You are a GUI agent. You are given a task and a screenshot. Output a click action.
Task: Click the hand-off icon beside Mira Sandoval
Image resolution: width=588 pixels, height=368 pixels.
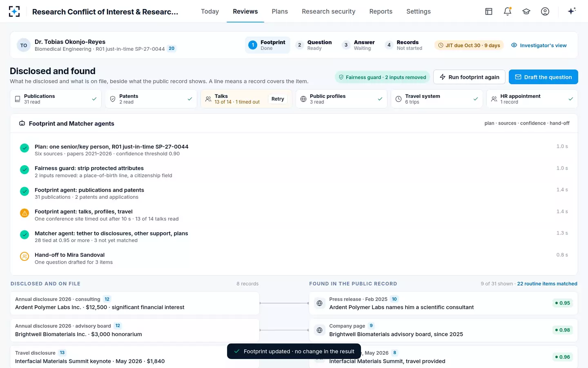24,256
